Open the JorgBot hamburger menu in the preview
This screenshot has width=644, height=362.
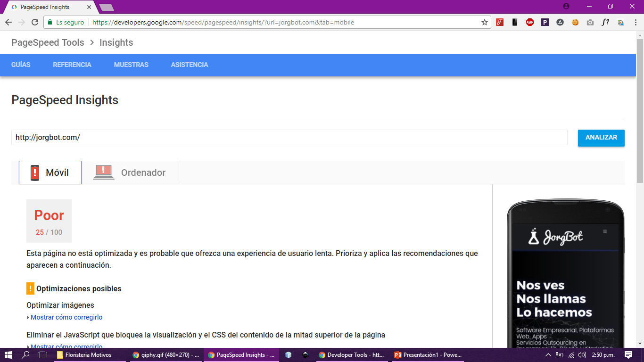tap(605, 231)
